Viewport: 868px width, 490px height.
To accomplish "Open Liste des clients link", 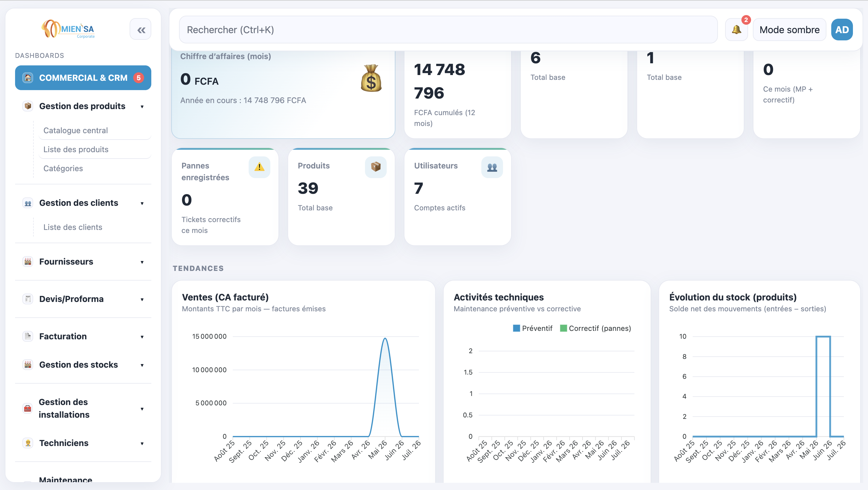I will point(73,227).
